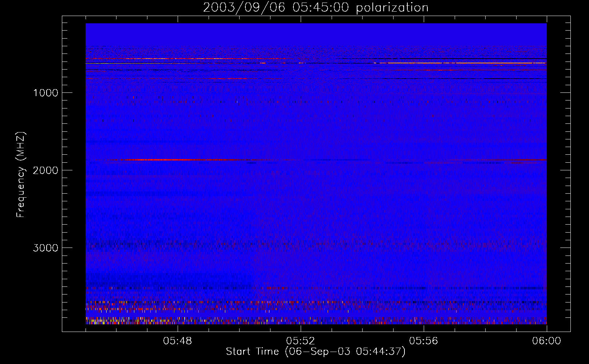Click the 05:48 time tick label
Screen dimensions: 589x364
(x=177, y=341)
